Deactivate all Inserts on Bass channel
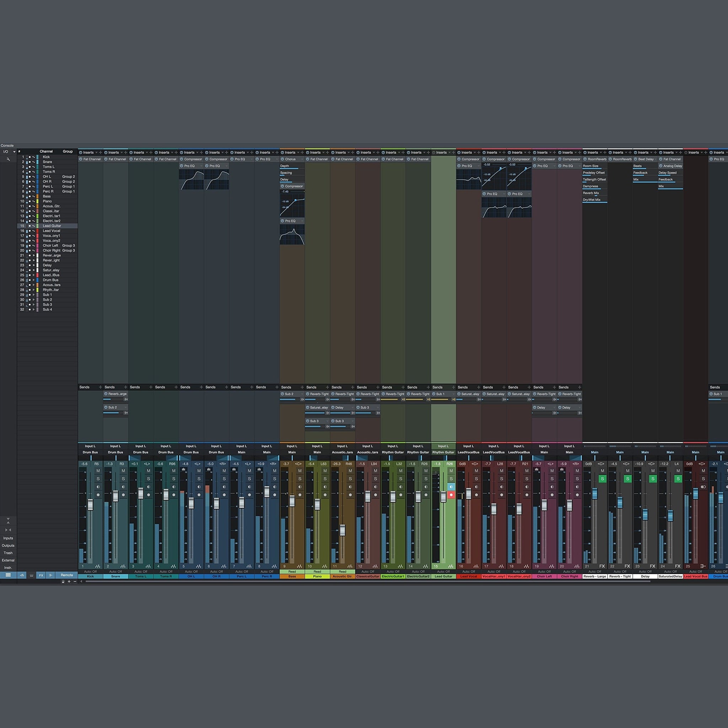The image size is (728, 728). tap(282, 152)
